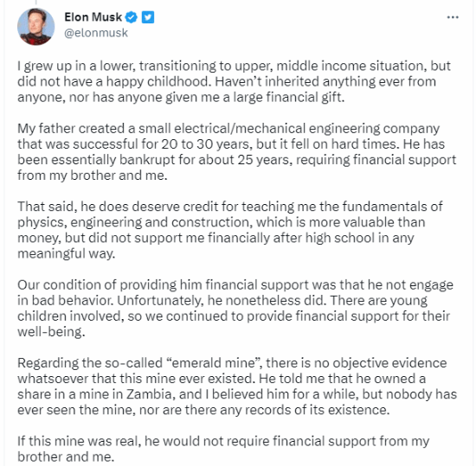This screenshot has height=466, width=476.
Task: Click the paragraph starting "I grew up"
Action: [234, 81]
